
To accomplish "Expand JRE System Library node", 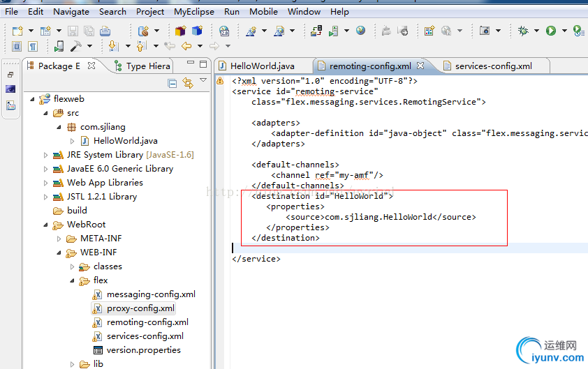I will click(x=45, y=155).
